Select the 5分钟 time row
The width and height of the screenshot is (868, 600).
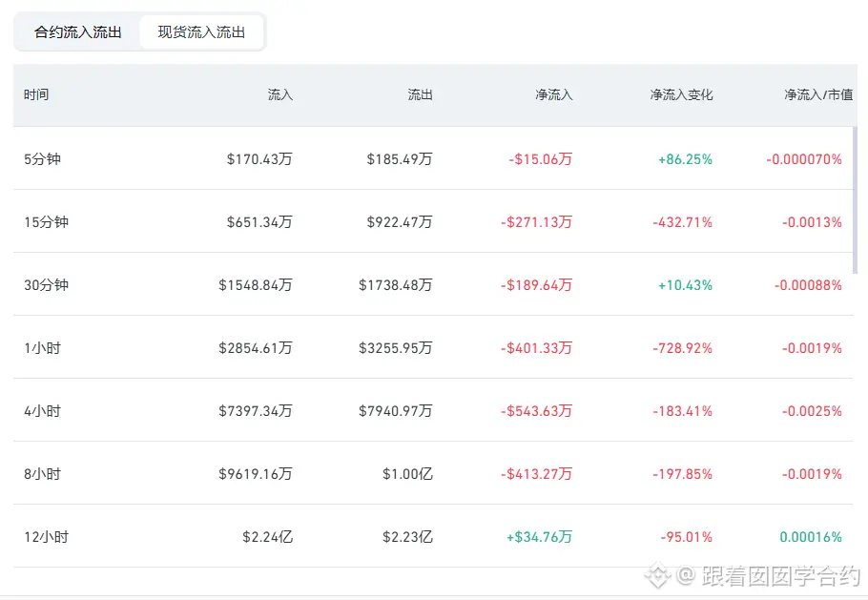click(x=433, y=159)
